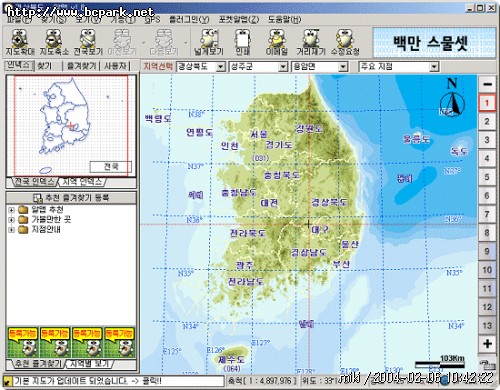Open the 성주군 county dropdown

tap(283, 67)
